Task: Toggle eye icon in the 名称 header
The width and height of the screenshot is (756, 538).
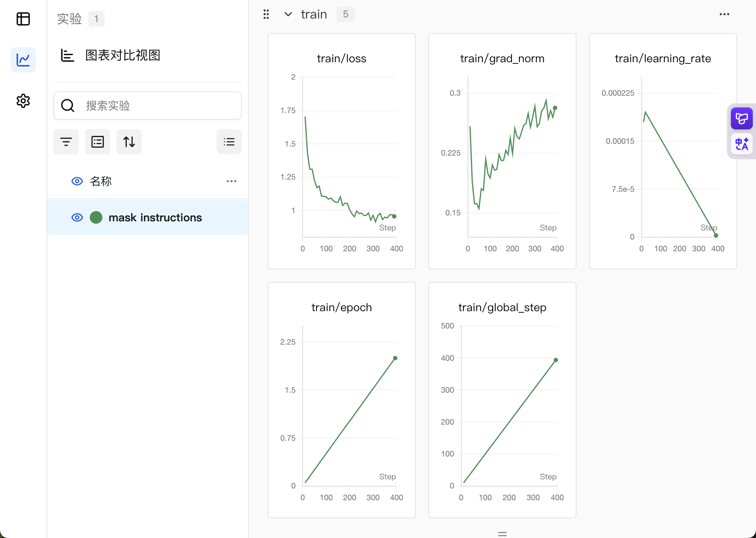Action: point(77,181)
